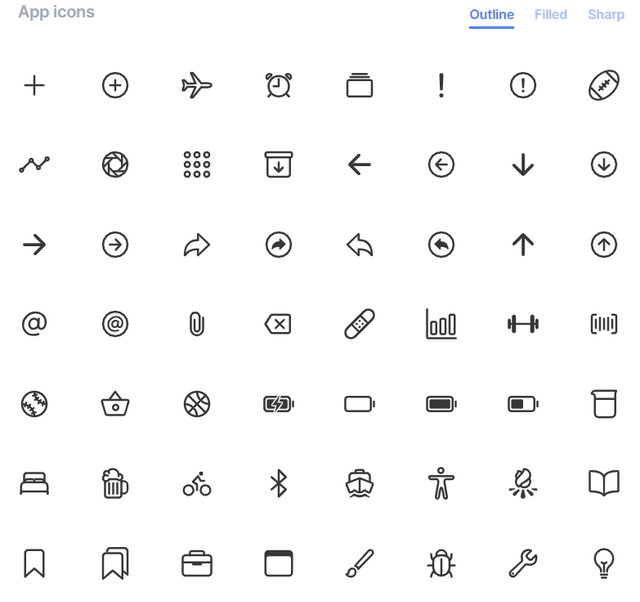
Task: Click the plain plus (add) icon
Action: click(x=34, y=85)
